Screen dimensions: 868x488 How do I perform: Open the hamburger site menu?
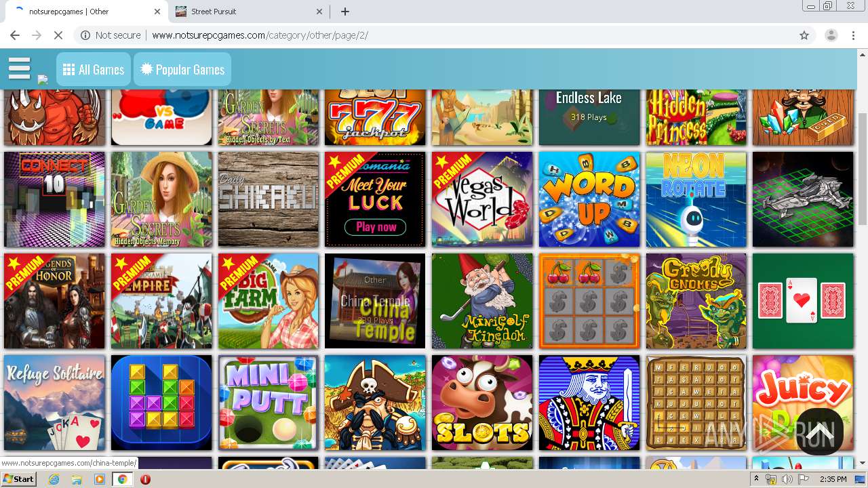(19, 68)
